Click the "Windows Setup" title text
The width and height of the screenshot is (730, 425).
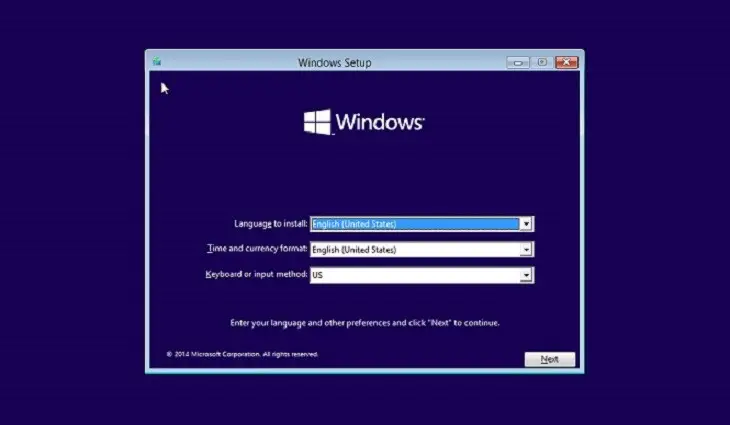click(x=334, y=62)
